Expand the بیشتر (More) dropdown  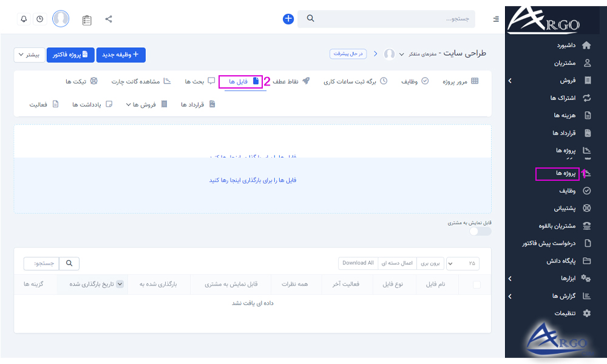tap(29, 55)
